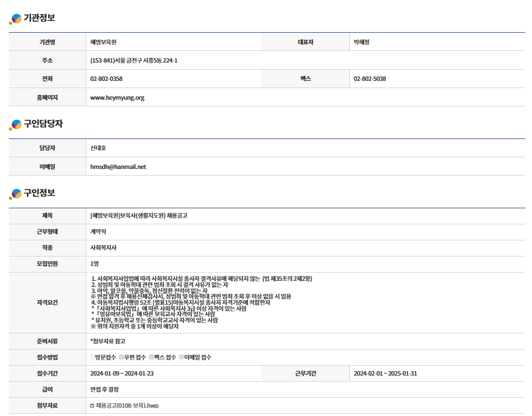Click the application period 2024-01-09 ~ 2024-01-23

[x=122, y=374]
